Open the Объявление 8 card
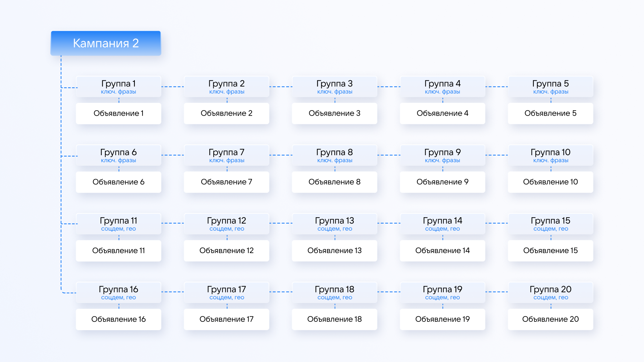The height and width of the screenshot is (362, 644). click(334, 182)
